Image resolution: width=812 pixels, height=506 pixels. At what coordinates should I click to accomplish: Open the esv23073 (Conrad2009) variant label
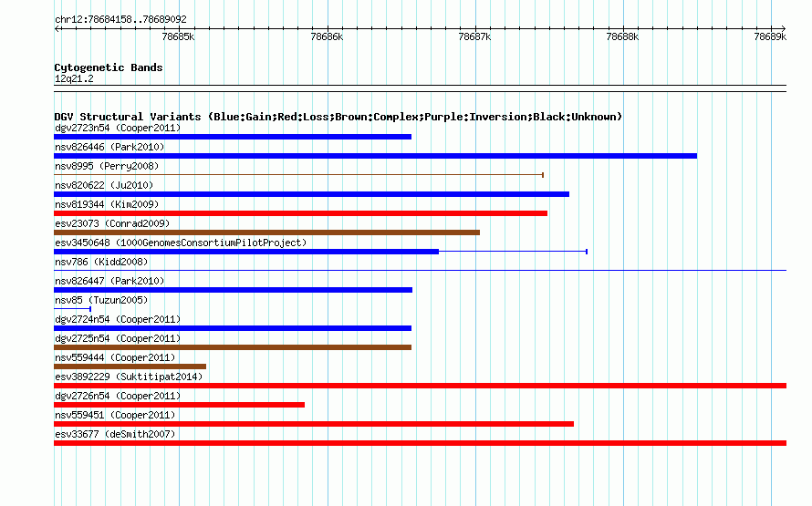(x=112, y=223)
